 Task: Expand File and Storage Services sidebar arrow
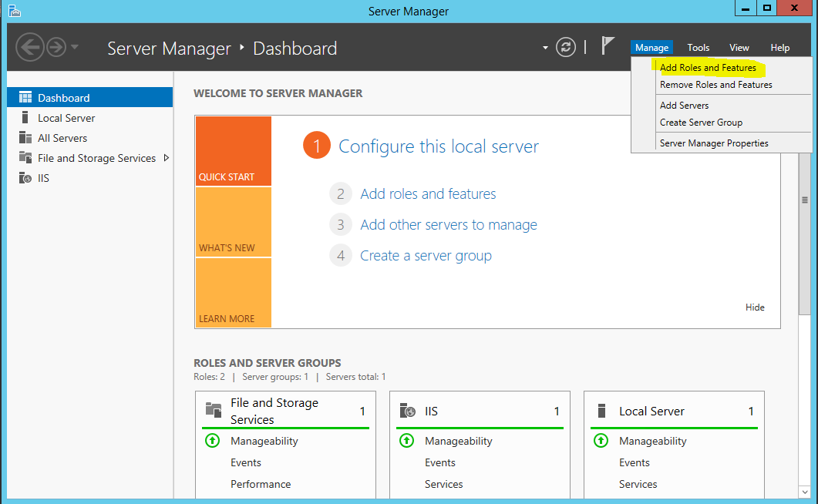pyautogui.click(x=166, y=158)
